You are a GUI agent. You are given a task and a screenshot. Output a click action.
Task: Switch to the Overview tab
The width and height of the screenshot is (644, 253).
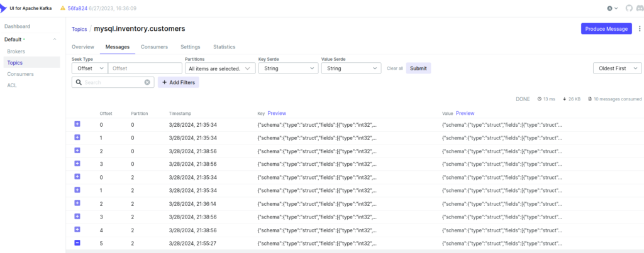[83, 47]
